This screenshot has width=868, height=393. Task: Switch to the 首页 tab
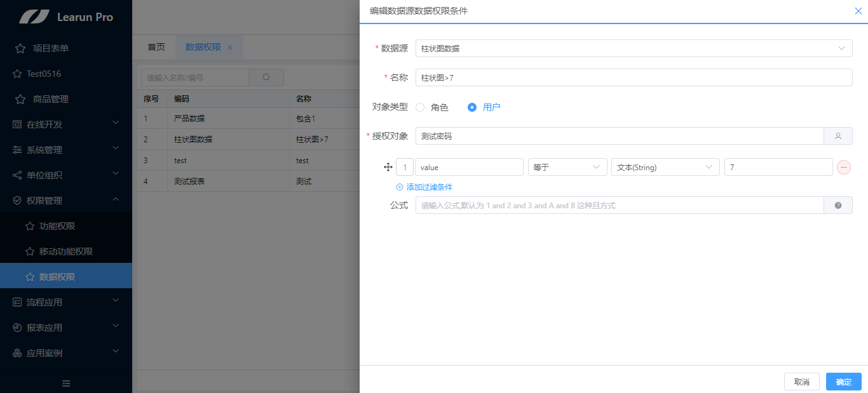click(x=156, y=47)
